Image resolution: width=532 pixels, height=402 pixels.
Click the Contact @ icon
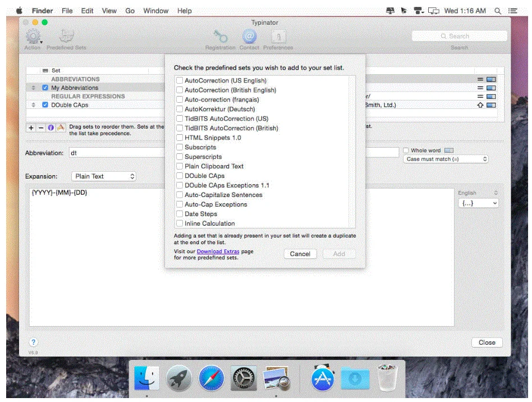pos(249,36)
